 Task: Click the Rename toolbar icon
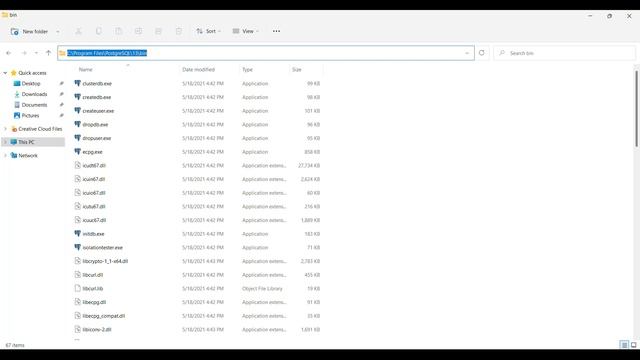138,31
